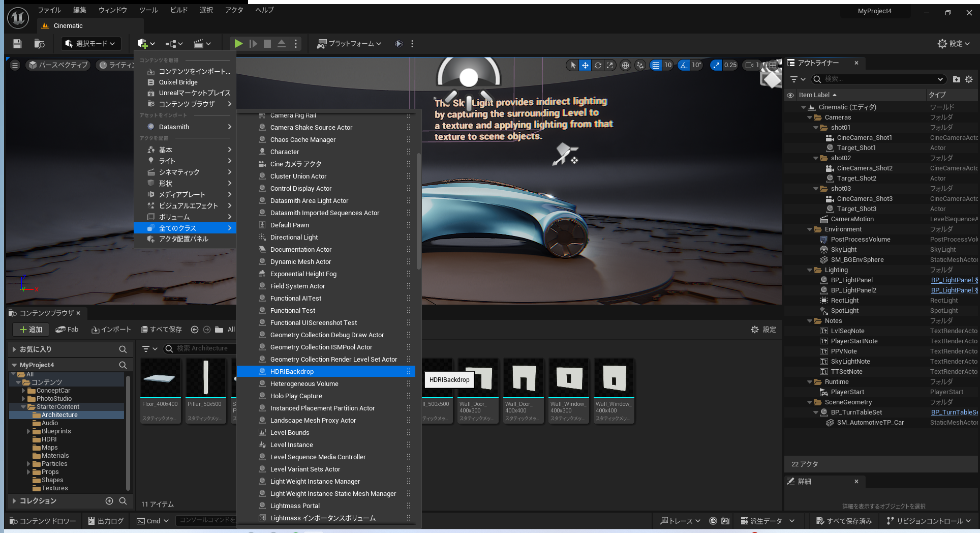This screenshot has width=980, height=533.
Task: Click the すべて保存 button
Action: click(161, 330)
